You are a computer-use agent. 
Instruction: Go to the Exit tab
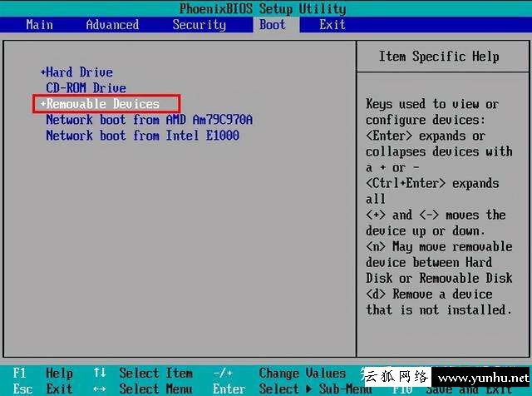332,25
